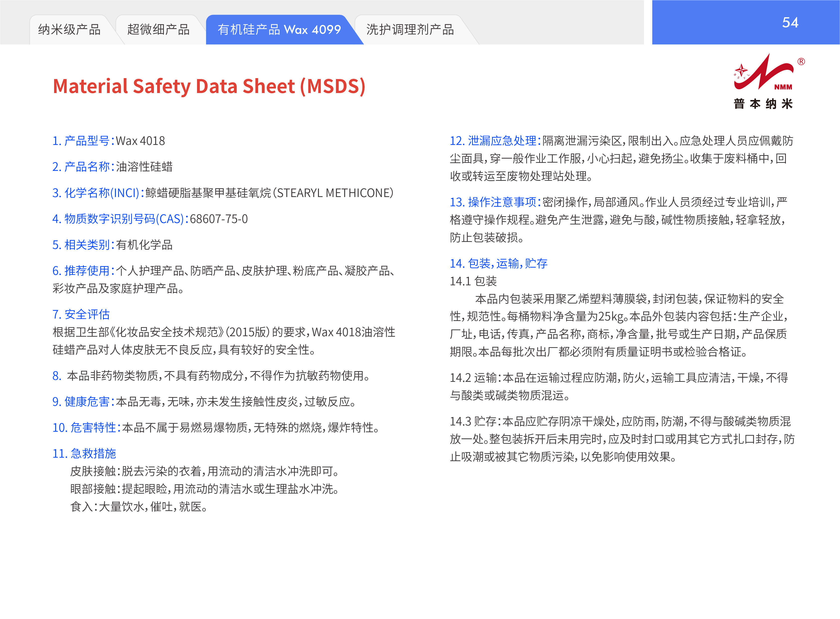
Task: Click the 14. 包装,运输,贮存 heading
Action: pos(498,263)
